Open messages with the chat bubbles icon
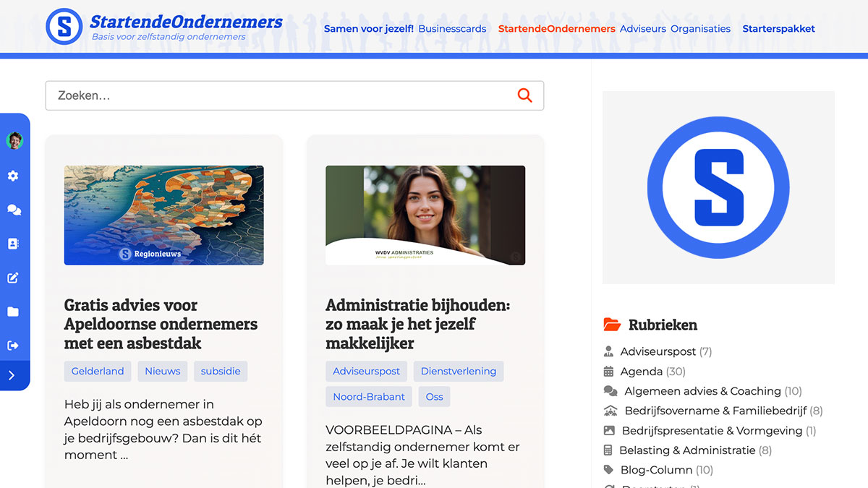 click(x=14, y=210)
